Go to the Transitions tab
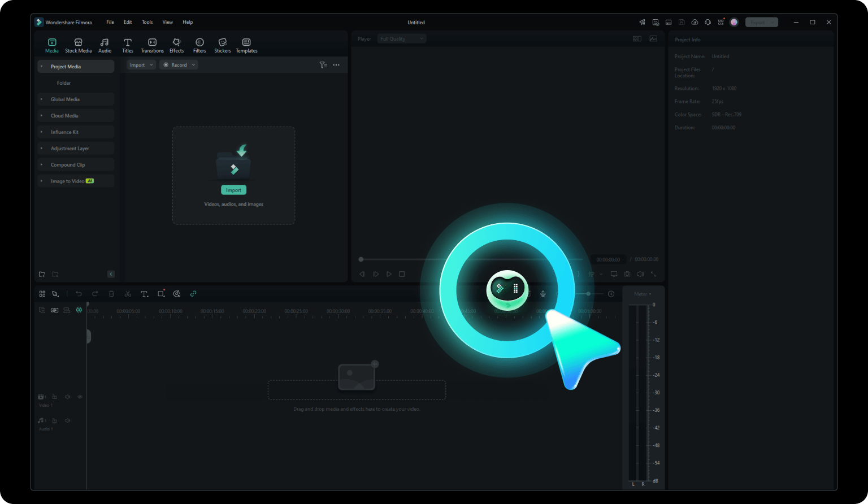Viewport: 868px width, 504px height. [152, 46]
